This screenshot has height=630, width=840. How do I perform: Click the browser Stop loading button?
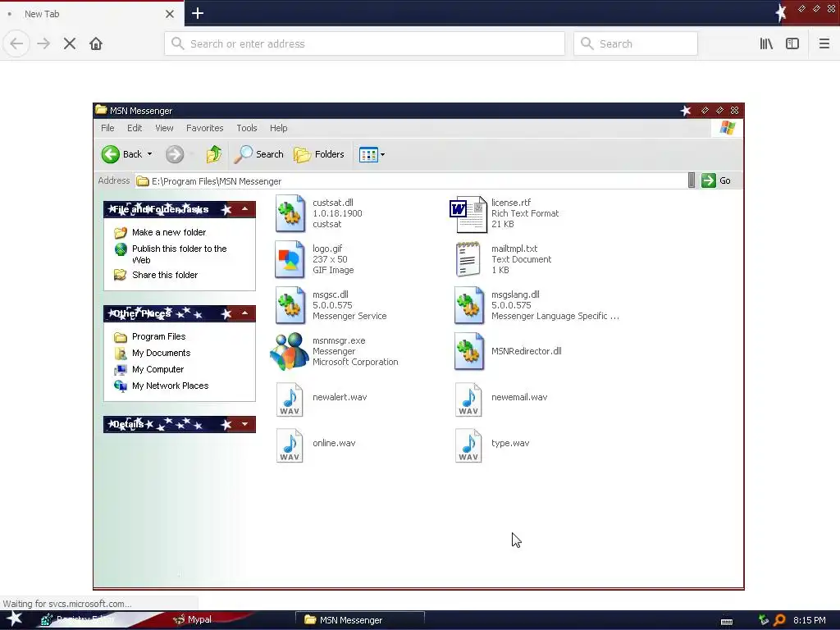[x=70, y=43]
